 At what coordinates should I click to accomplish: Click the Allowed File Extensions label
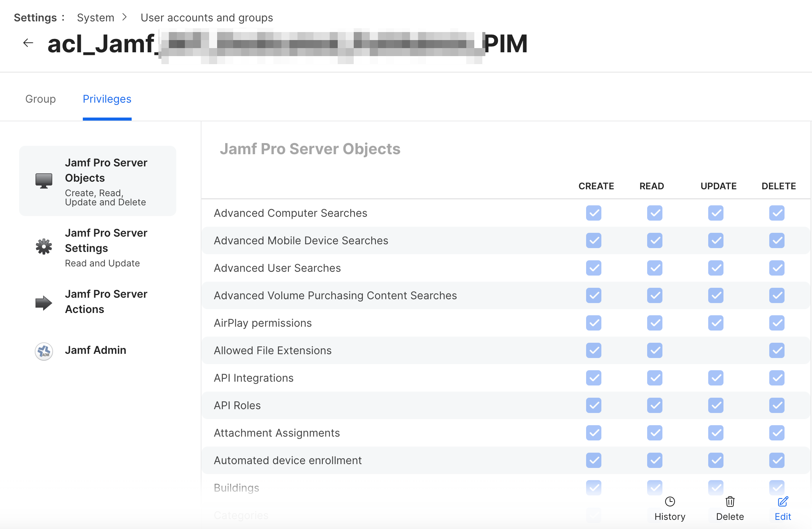[x=273, y=350]
